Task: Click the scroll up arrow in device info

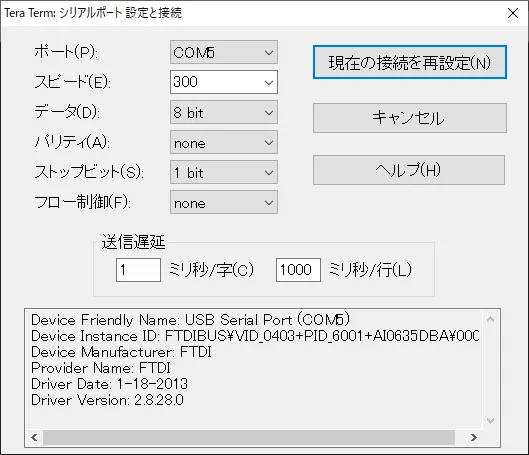Action: (490, 319)
